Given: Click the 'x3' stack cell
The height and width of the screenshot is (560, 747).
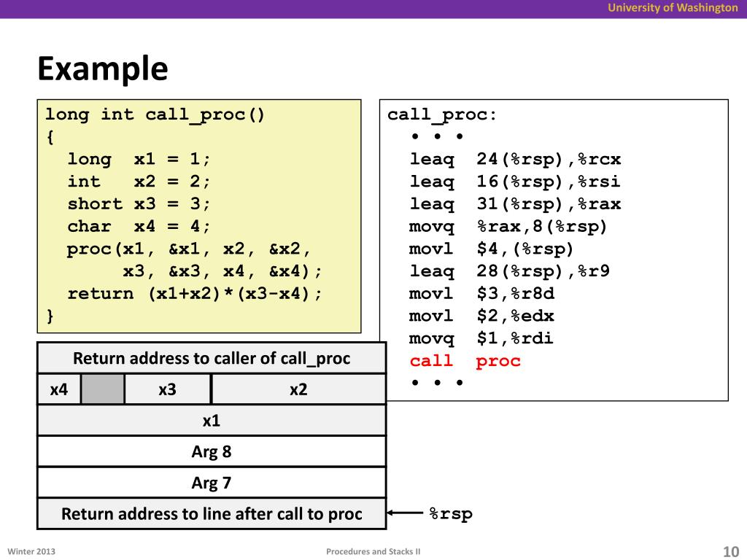Looking at the screenshot, I should 168,389.
